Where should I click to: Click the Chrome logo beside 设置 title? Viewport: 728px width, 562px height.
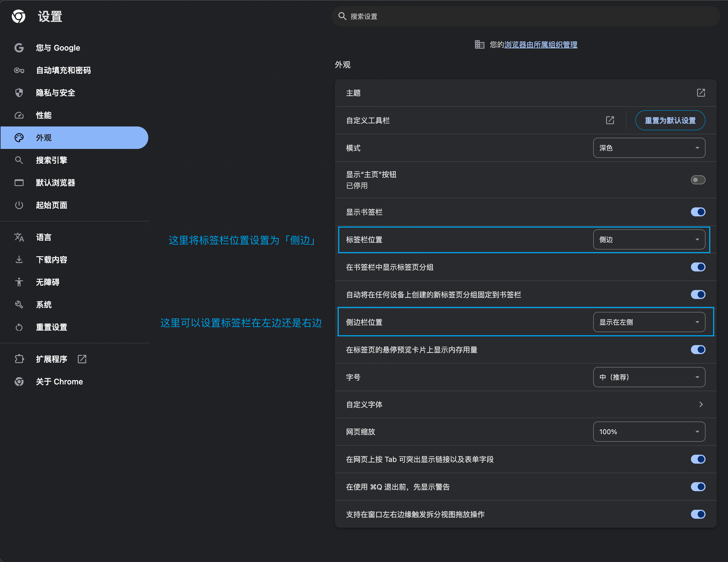point(19,16)
